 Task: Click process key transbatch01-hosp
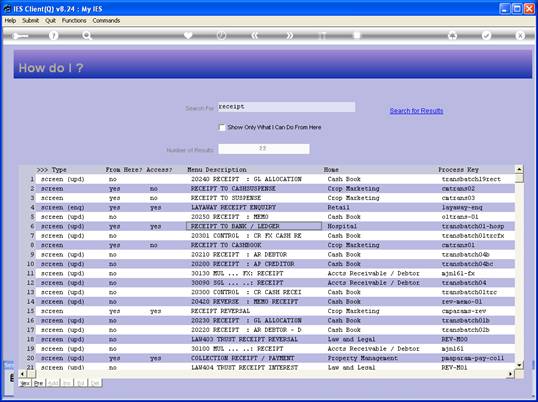[x=473, y=226]
